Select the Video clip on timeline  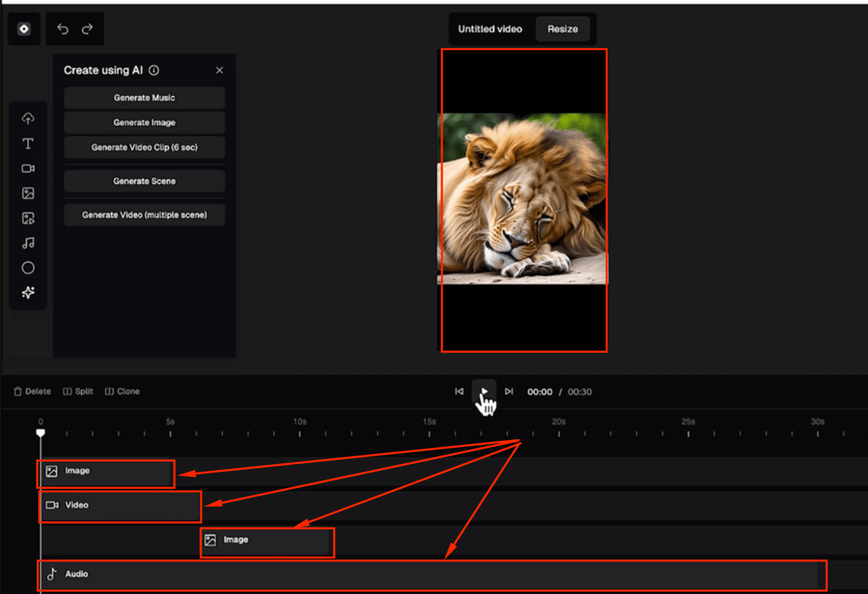coord(120,507)
